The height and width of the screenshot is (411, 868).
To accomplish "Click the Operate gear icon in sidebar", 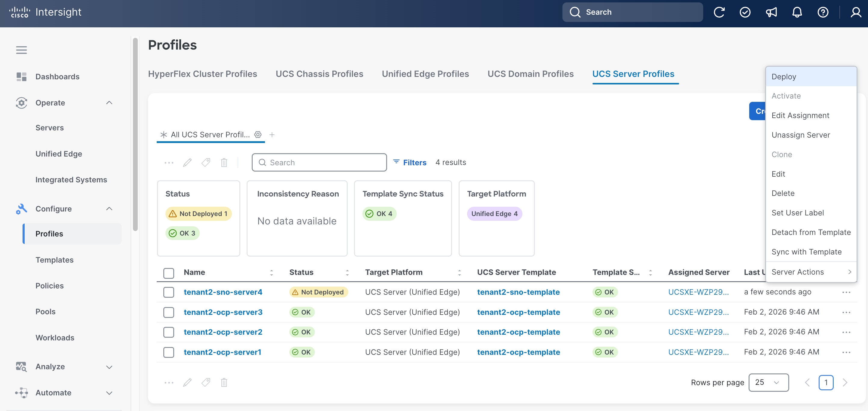I will [x=22, y=103].
